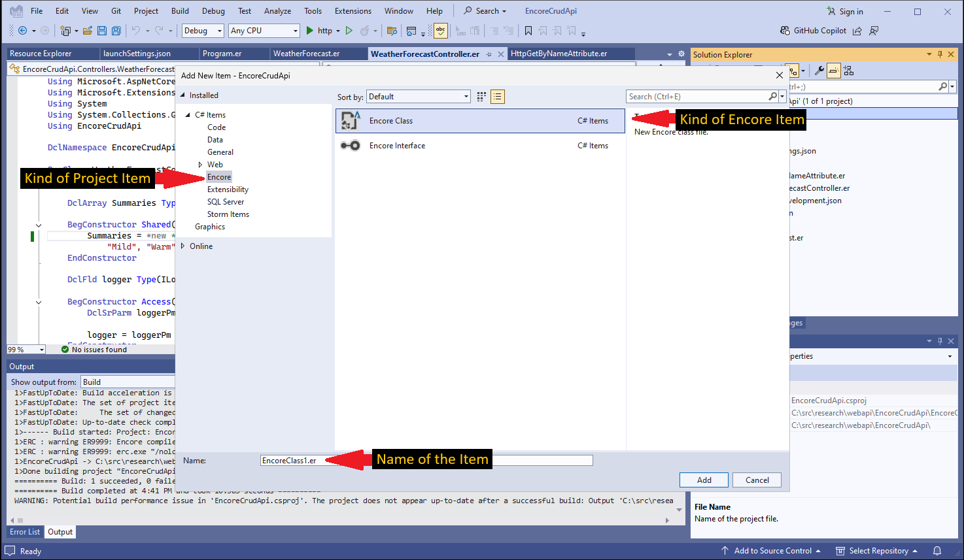The width and height of the screenshot is (964, 560).
Task: Toggle the abc spell checker icon
Action: click(441, 30)
